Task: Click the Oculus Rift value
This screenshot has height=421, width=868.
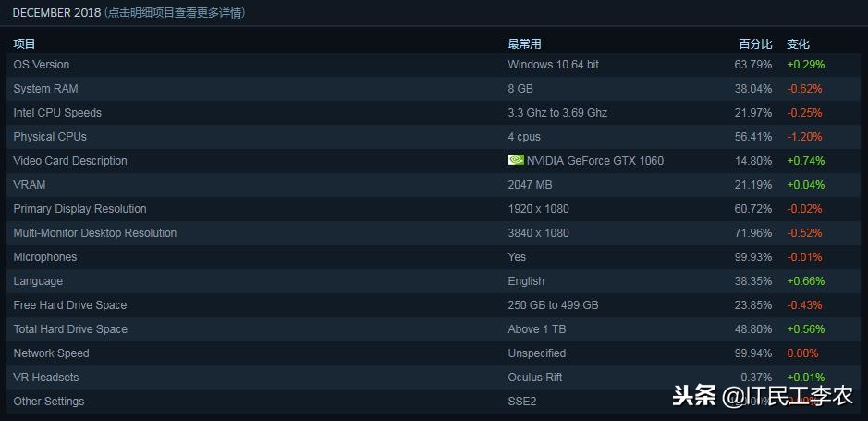Action: pyautogui.click(x=535, y=378)
